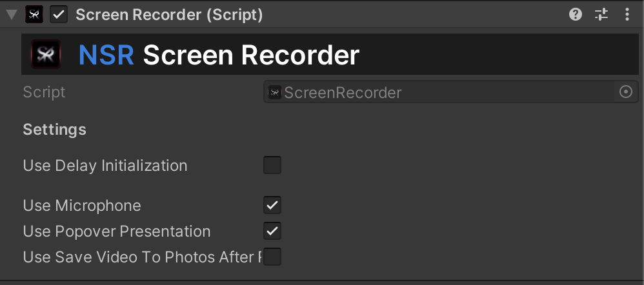644x285 pixels.
Task: Uncheck Use Popover Presentation checkbox
Action: tap(272, 231)
